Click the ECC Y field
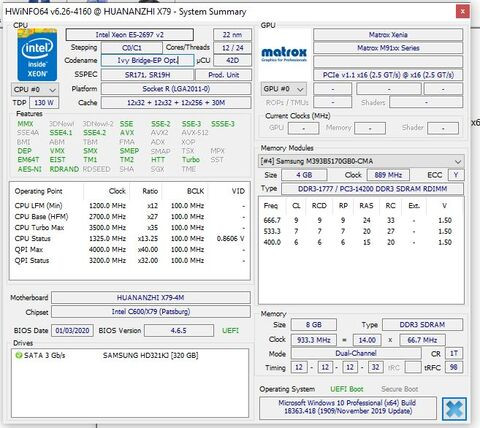Screen dimensions: 480x428 click(x=456, y=175)
